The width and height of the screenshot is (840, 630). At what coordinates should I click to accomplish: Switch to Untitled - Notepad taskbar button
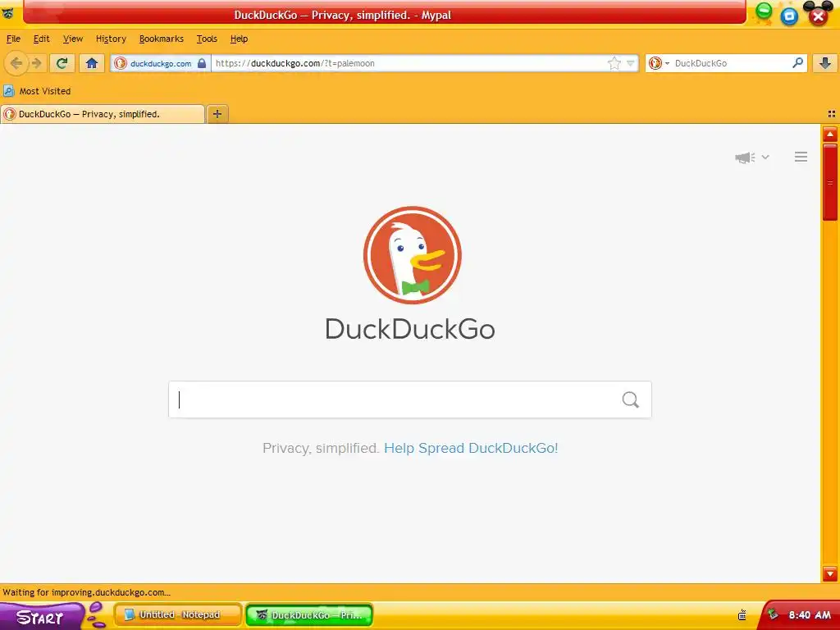coord(178,615)
